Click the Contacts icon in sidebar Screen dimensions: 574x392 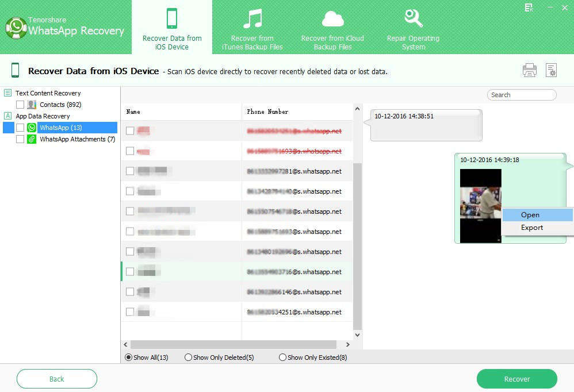pyautogui.click(x=32, y=105)
